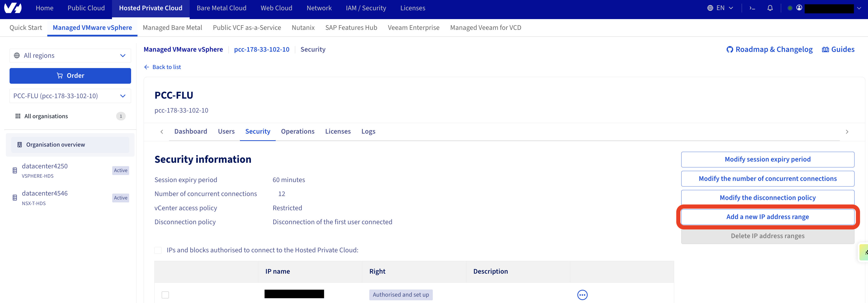Click the Order button

point(70,76)
